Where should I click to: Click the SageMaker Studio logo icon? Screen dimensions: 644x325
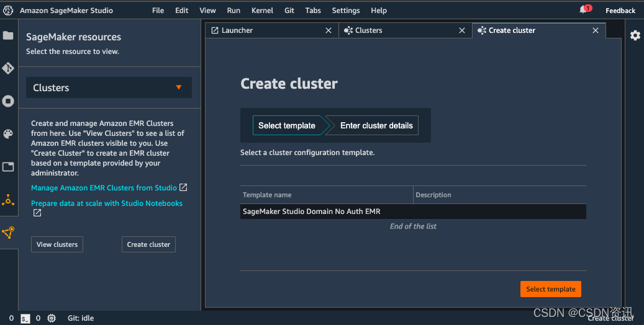pos(8,11)
